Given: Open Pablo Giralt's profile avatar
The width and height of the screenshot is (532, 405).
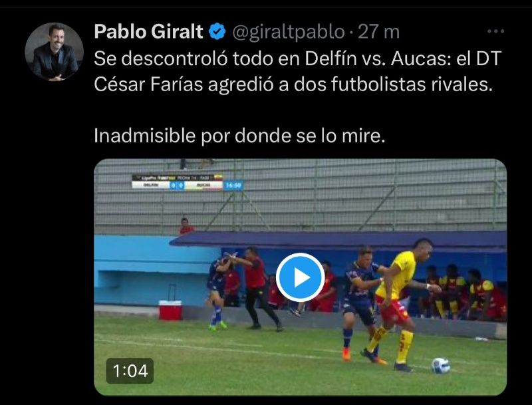Looking at the screenshot, I should click(x=54, y=52).
